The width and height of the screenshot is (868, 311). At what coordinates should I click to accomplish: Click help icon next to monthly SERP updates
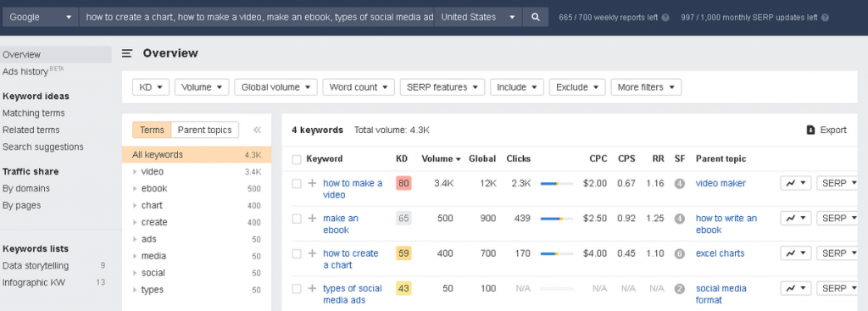(x=826, y=18)
